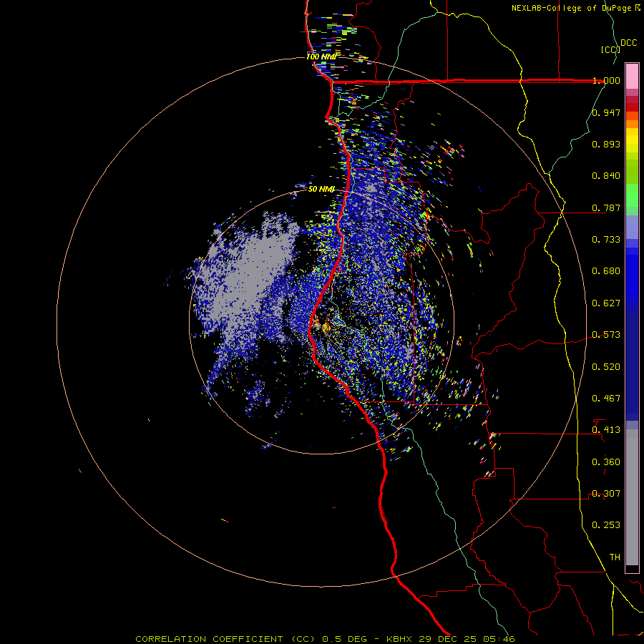
Task: Click the KBHX station identifier in caption
Action: click(x=401, y=639)
